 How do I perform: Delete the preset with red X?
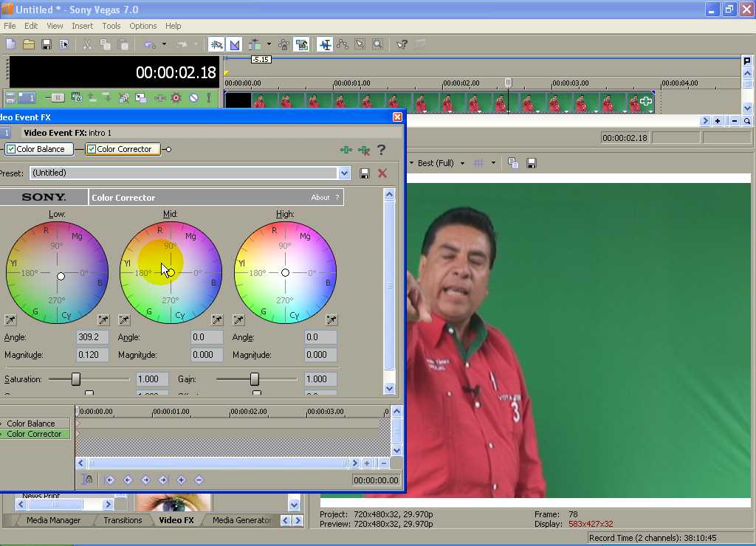click(382, 173)
